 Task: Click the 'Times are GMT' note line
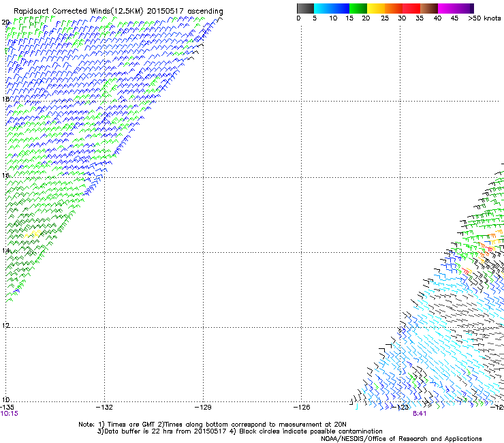point(212,425)
